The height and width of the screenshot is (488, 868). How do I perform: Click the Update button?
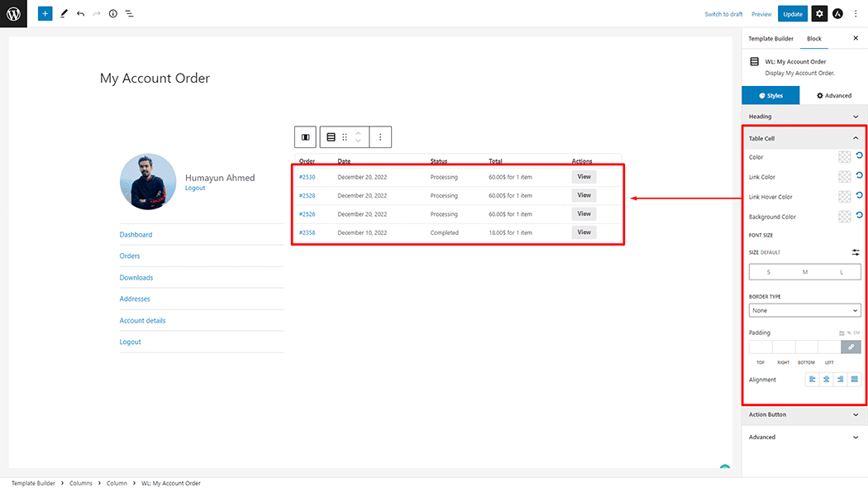click(792, 13)
